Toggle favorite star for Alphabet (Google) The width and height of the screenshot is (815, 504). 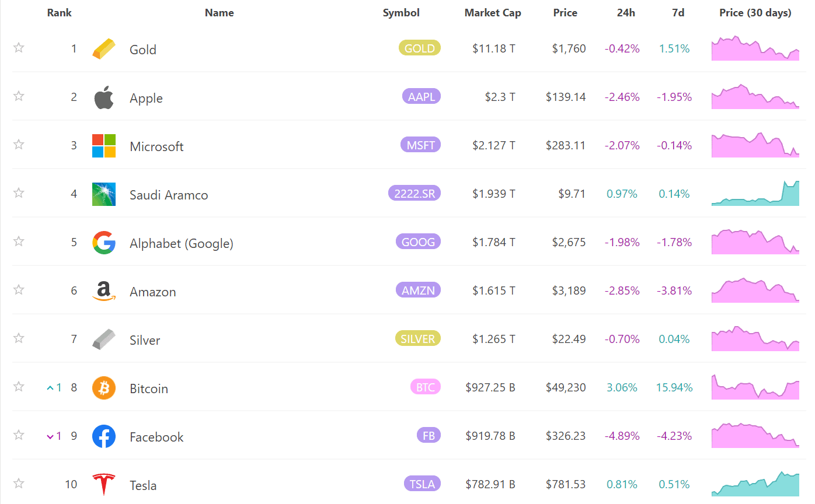[19, 242]
